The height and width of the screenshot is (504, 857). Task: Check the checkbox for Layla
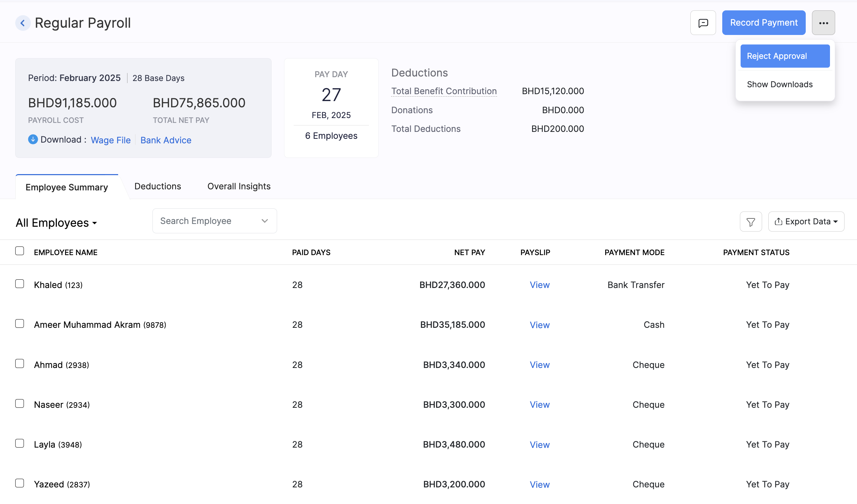tap(20, 443)
